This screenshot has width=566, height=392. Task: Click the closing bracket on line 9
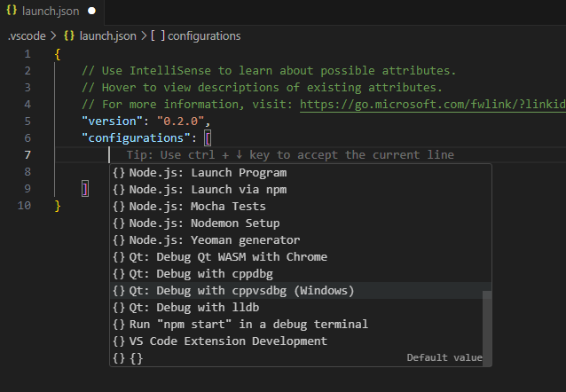pos(85,189)
